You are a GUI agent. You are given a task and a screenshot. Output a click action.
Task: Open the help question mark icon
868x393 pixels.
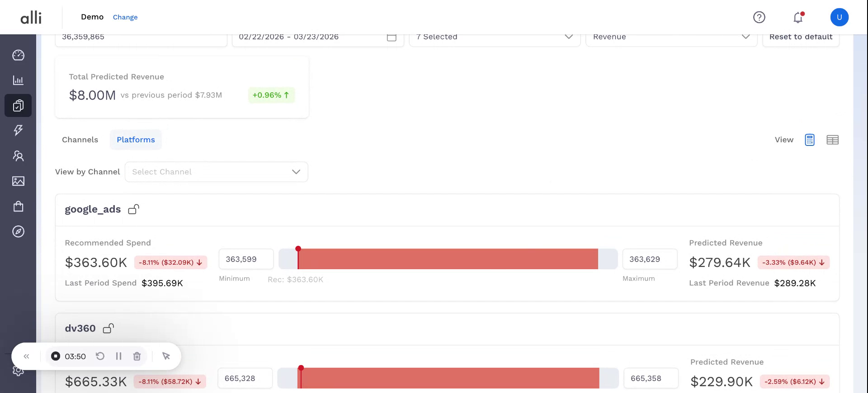tap(759, 17)
